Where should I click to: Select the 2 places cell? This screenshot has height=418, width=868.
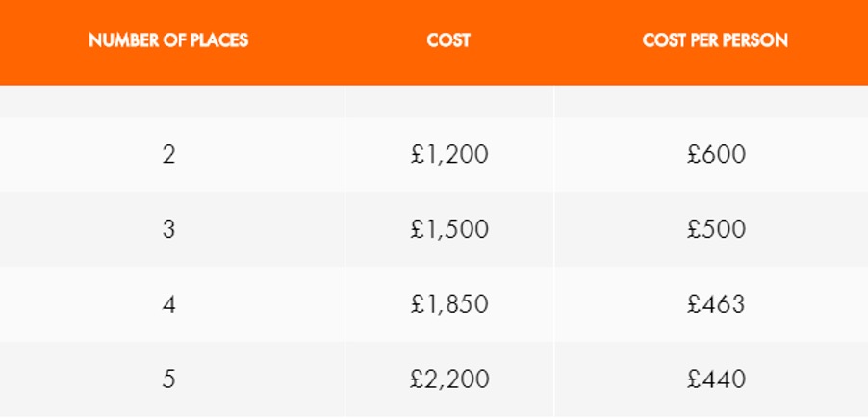coord(168,154)
